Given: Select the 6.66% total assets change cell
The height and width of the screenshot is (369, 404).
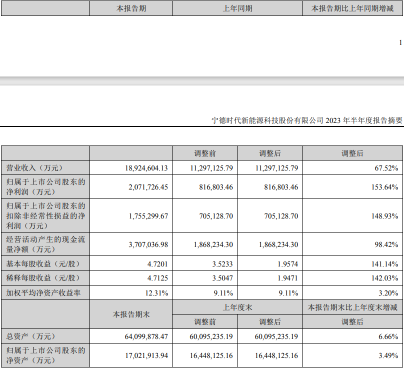Looking at the screenshot, I should pyautogui.click(x=388, y=337).
